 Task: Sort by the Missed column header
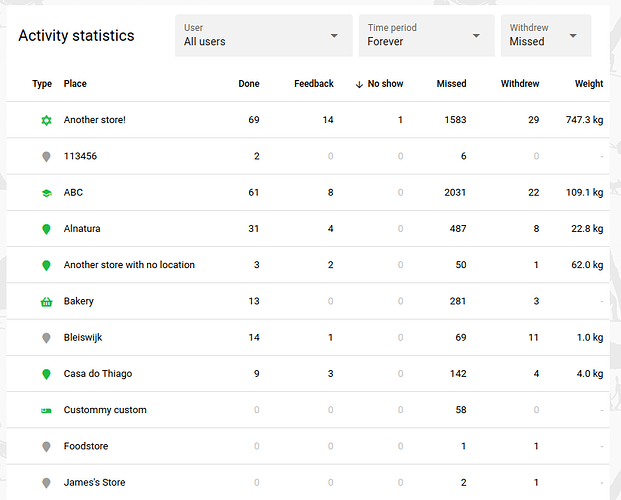click(451, 84)
